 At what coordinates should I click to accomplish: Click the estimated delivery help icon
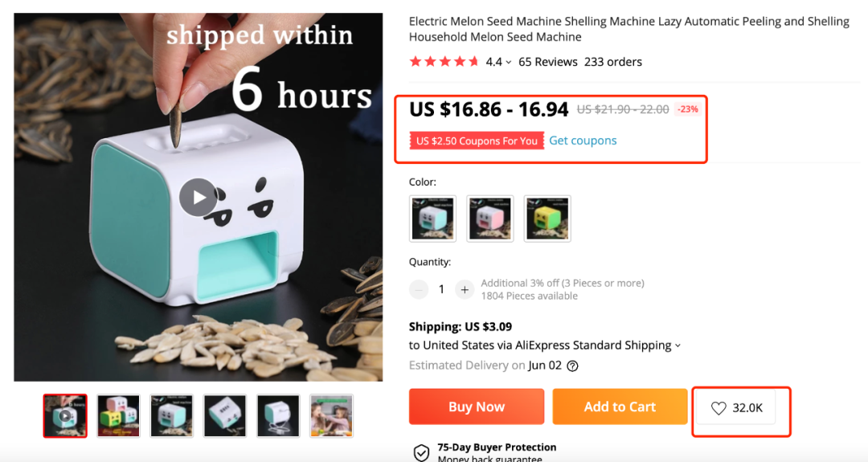573,366
